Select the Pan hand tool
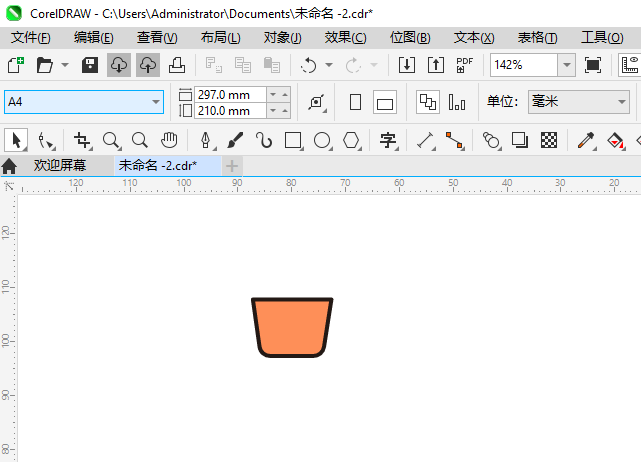This screenshot has height=462, width=641. [169, 140]
